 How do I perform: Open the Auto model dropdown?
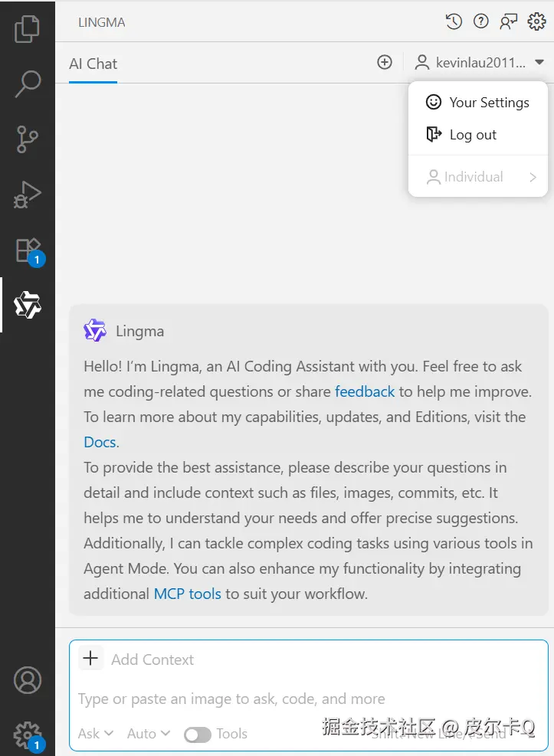[x=148, y=734]
